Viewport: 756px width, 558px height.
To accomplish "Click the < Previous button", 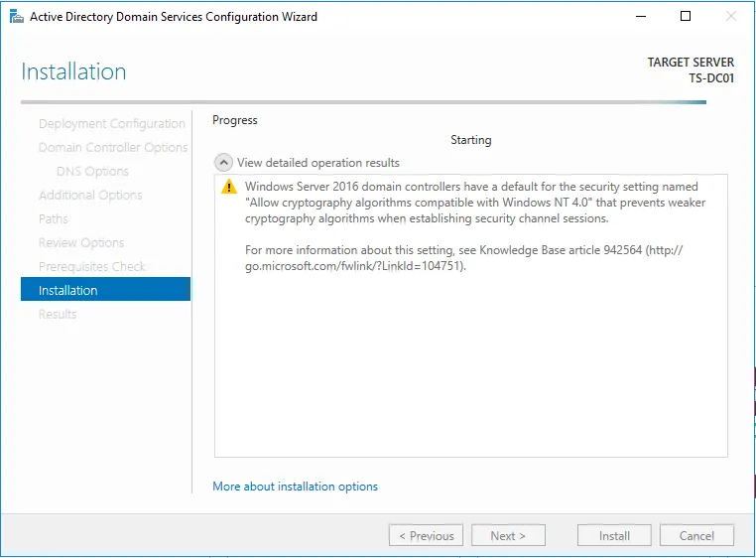I will [427, 536].
